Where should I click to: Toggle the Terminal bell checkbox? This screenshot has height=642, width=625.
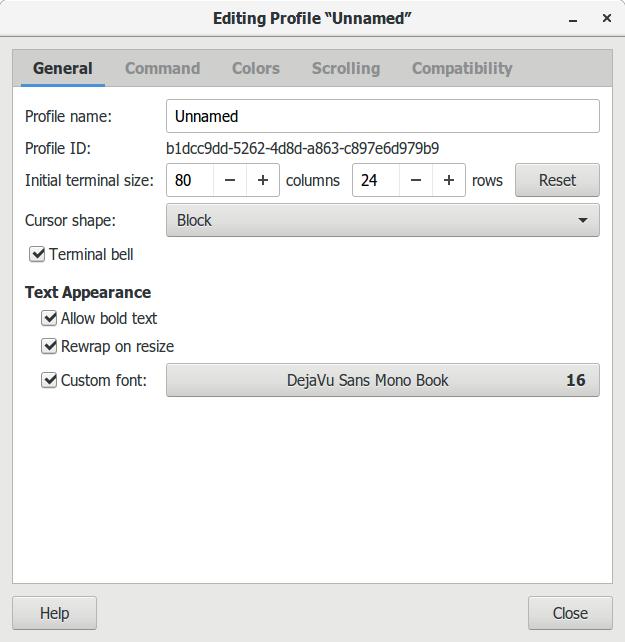point(38,254)
